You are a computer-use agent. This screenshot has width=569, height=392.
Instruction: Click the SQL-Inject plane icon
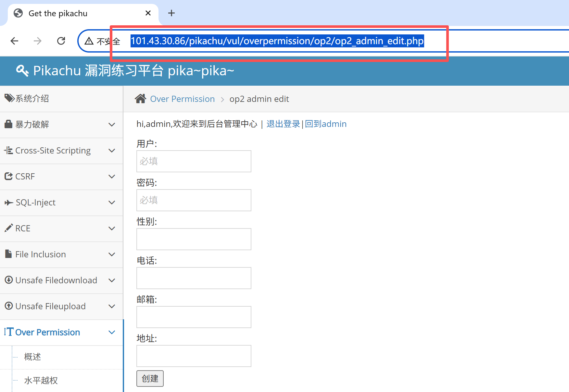click(9, 202)
